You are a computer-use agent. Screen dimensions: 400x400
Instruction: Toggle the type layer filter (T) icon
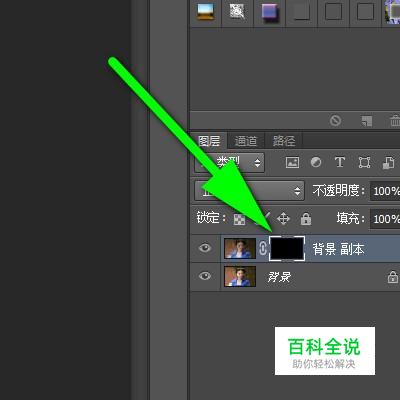(340, 162)
